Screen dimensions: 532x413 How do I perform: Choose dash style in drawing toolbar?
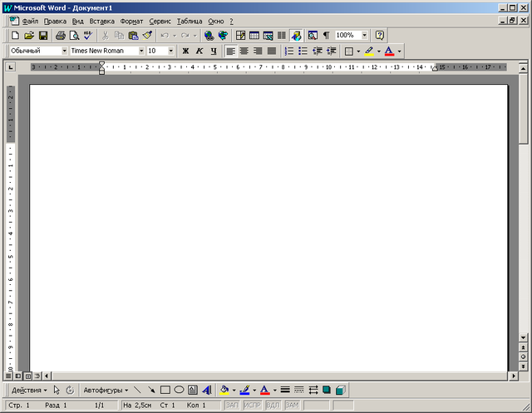point(299,390)
